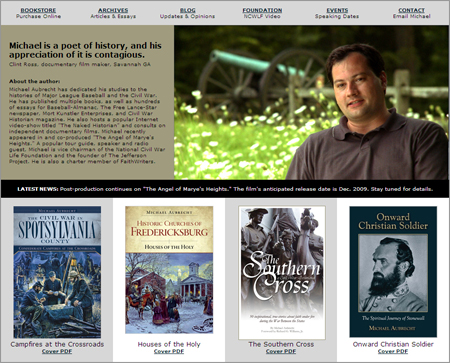Select the Civil War in Spotsylvania book cover
The image size is (450, 363).
(x=57, y=272)
